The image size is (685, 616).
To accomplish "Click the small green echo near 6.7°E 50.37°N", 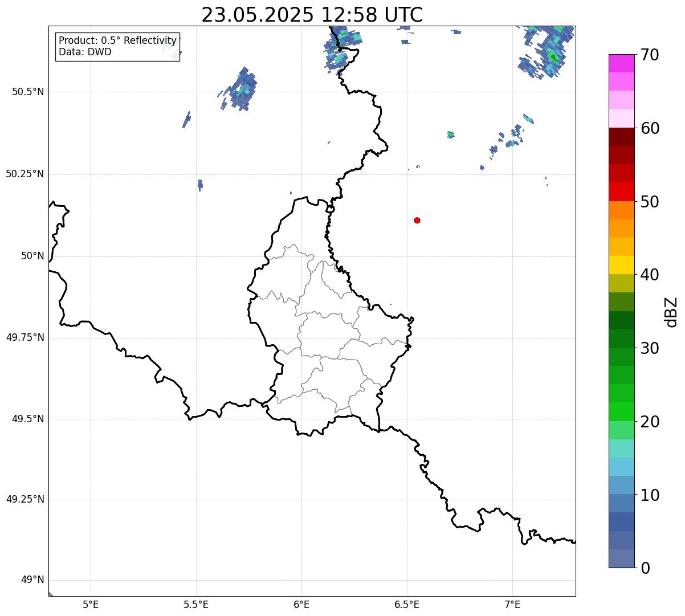I will [x=451, y=134].
